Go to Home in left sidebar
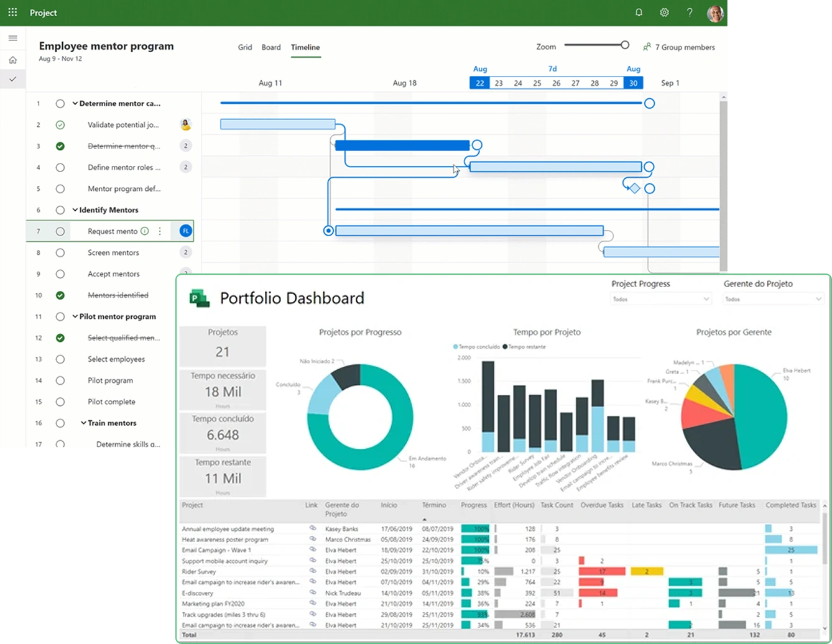Image resolution: width=832 pixels, height=644 pixels. tap(12, 60)
